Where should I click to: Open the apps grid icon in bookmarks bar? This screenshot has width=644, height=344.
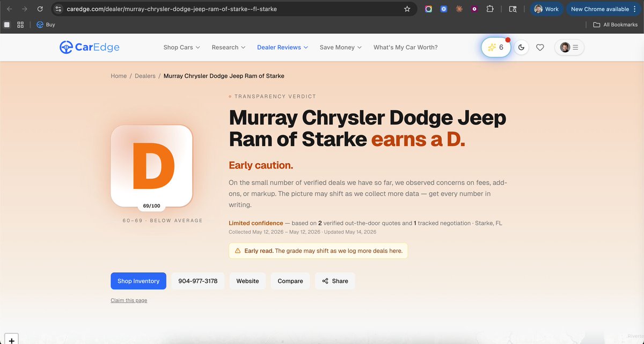click(20, 25)
